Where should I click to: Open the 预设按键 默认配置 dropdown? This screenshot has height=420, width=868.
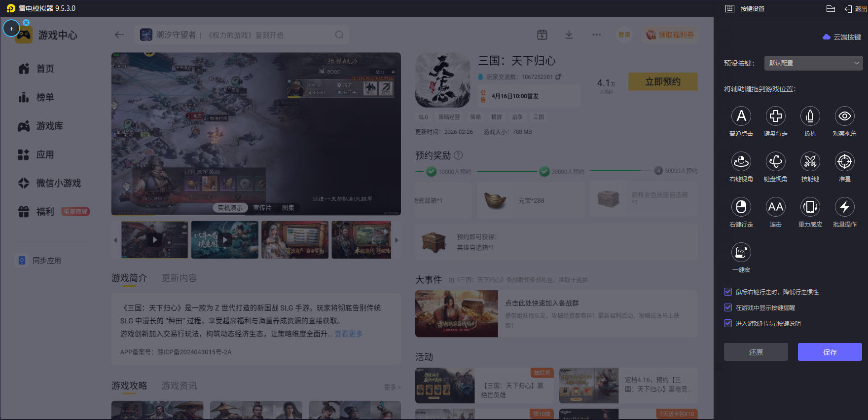coord(813,63)
